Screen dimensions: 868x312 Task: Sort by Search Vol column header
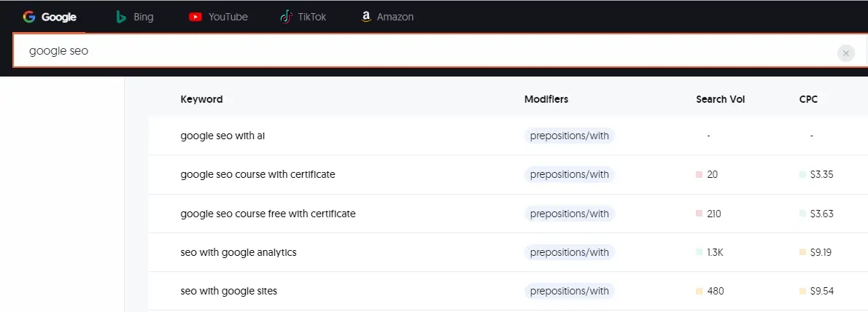click(x=720, y=99)
